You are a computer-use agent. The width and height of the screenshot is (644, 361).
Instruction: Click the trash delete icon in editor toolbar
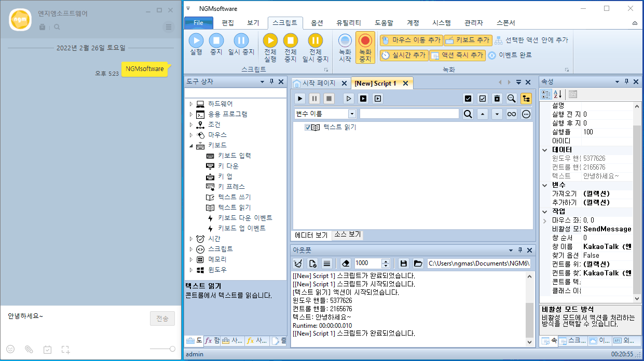pyautogui.click(x=497, y=99)
